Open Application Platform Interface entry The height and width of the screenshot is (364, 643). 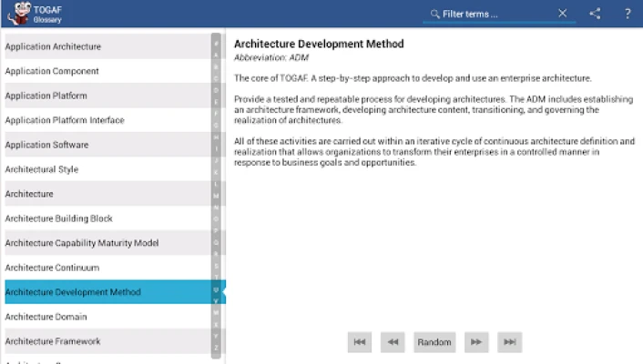pos(105,120)
